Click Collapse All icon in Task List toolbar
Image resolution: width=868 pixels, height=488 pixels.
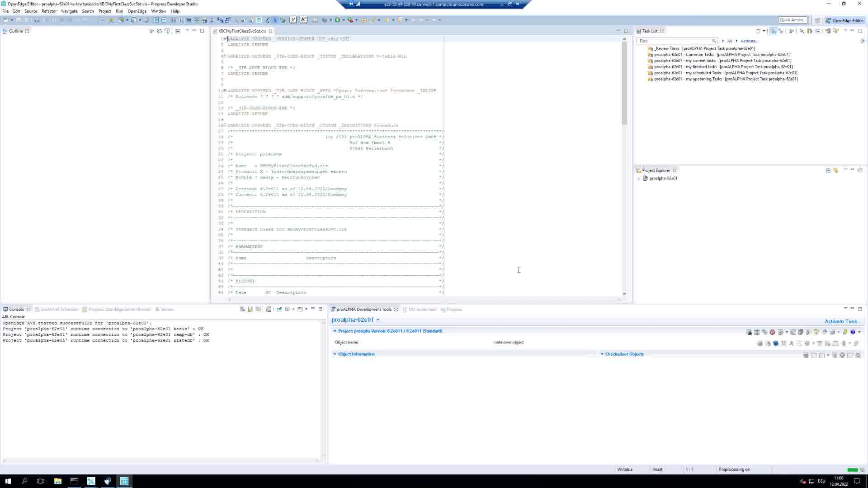pyautogui.click(x=818, y=31)
